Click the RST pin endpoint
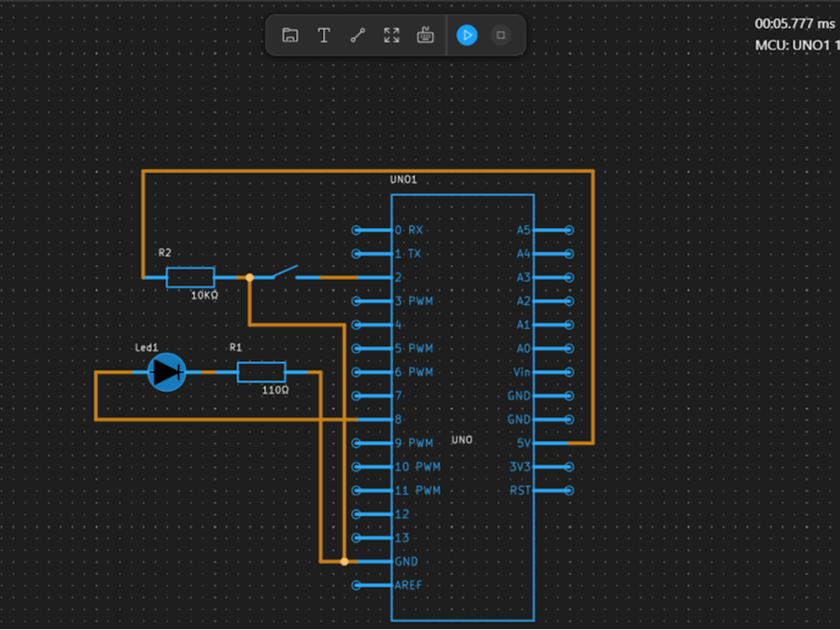The image size is (840, 630). click(569, 490)
